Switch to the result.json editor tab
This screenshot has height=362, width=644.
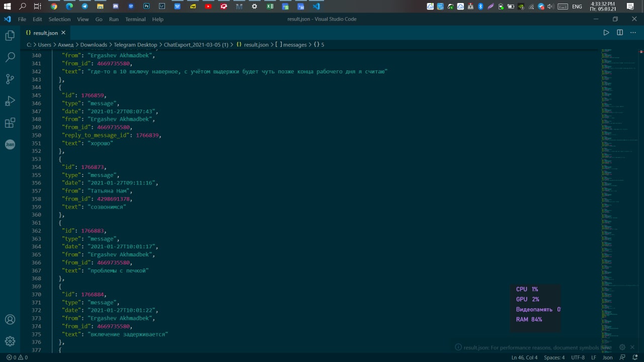tap(46, 33)
